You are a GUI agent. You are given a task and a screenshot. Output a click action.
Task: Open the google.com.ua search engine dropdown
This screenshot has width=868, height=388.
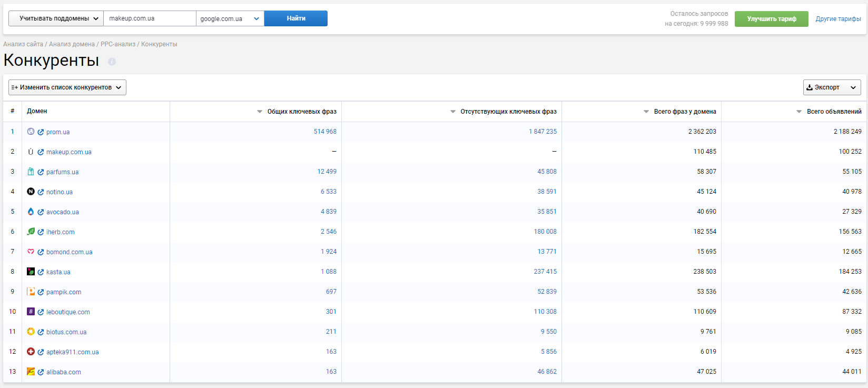(230, 18)
